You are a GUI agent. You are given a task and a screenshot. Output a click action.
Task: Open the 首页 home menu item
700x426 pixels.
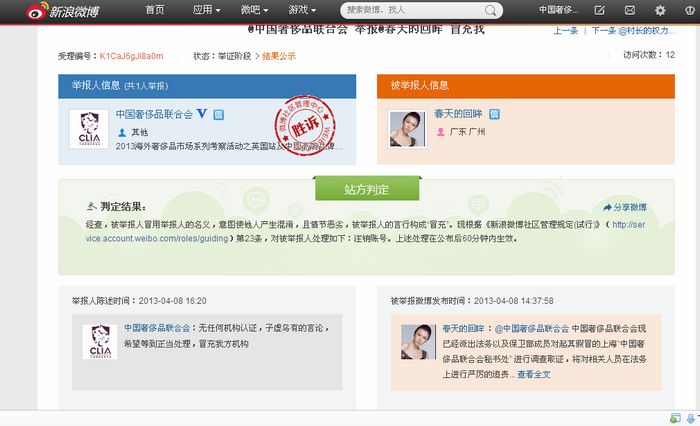155,9
